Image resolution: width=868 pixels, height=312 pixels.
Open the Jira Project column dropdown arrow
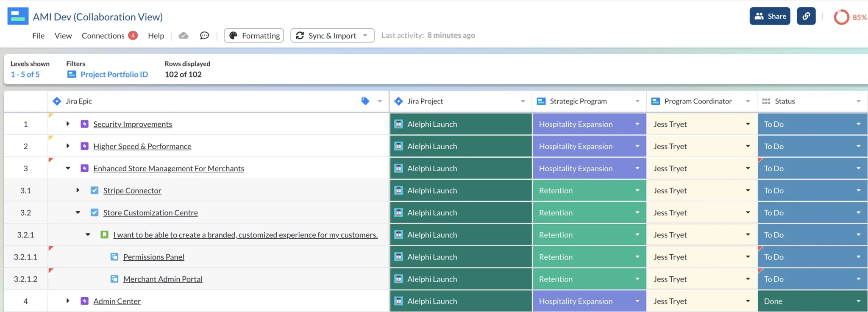pos(523,101)
